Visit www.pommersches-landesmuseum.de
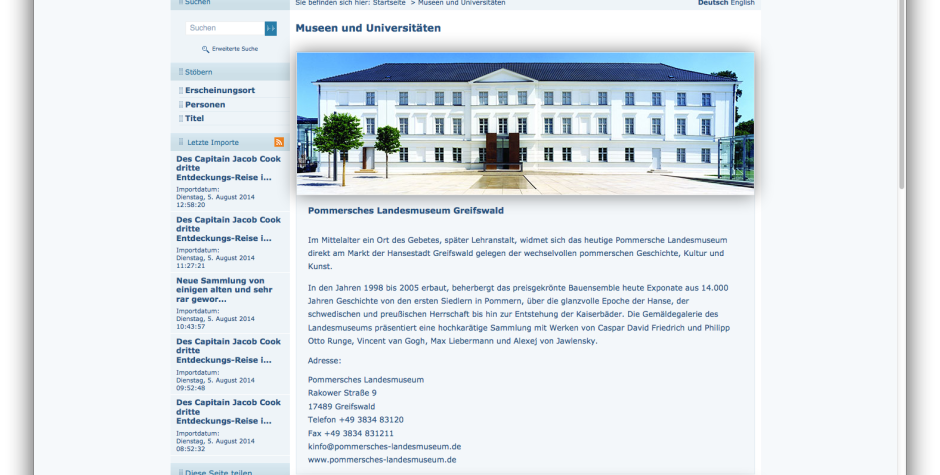Screen dimensions: 940x475 pyautogui.click(x=382, y=459)
